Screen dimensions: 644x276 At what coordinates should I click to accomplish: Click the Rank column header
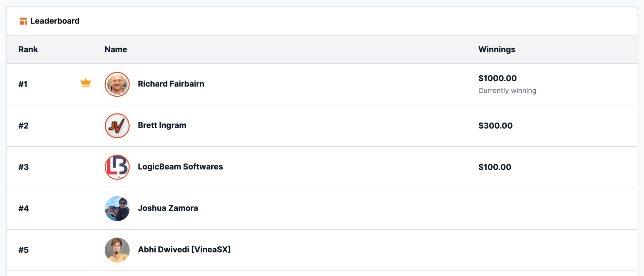click(x=28, y=49)
